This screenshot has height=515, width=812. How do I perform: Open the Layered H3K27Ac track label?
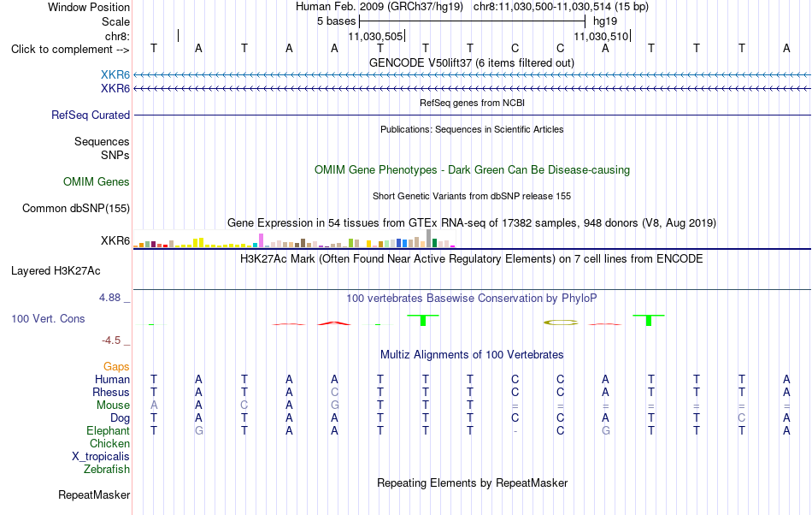coord(56,271)
